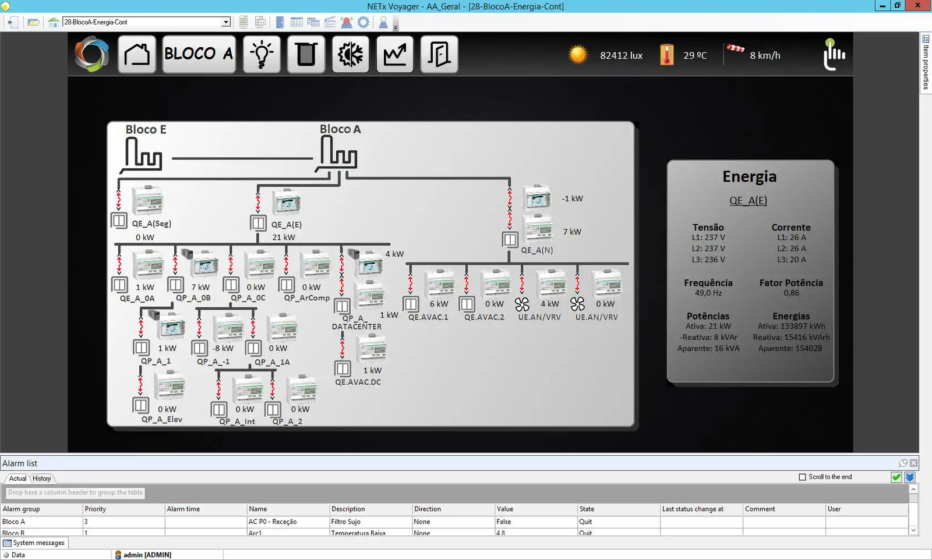Click the house home navigation button
This screenshot has width=932, height=560.
(x=137, y=55)
